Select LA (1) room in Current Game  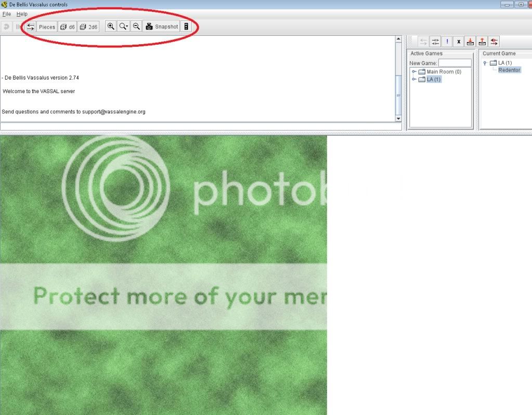[x=505, y=63]
